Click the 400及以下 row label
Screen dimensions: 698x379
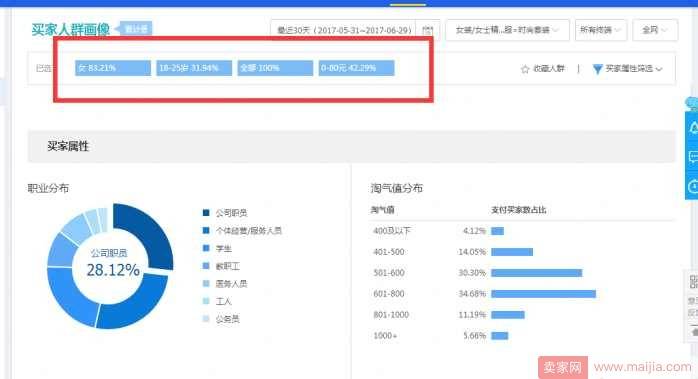click(x=392, y=231)
